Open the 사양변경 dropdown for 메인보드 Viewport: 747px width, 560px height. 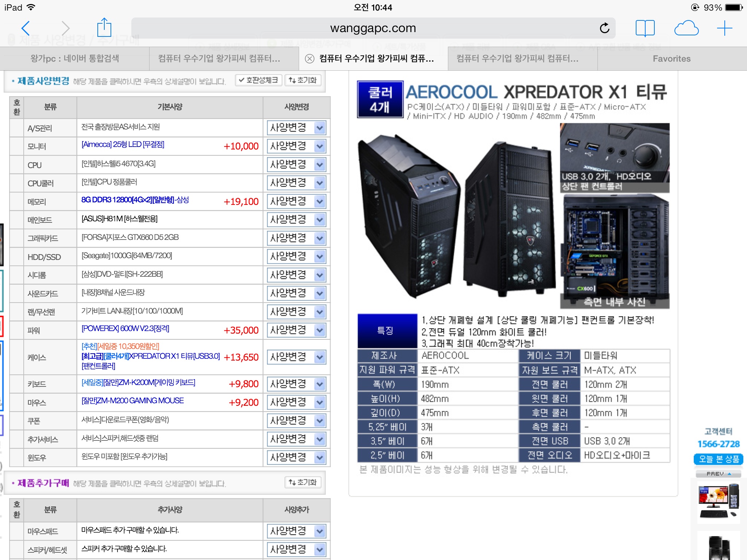tap(296, 220)
